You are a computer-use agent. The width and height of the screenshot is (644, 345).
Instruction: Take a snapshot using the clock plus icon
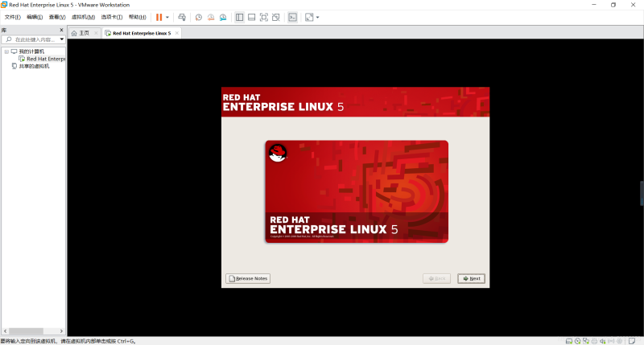[x=198, y=17]
